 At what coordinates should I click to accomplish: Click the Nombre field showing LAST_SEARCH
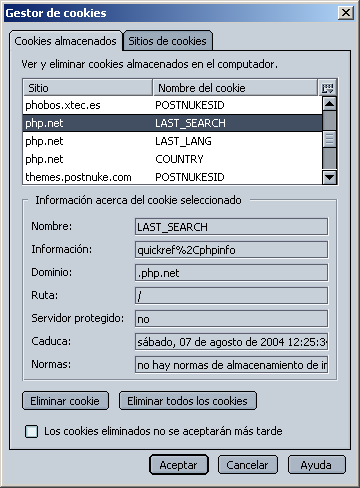[x=231, y=227]
